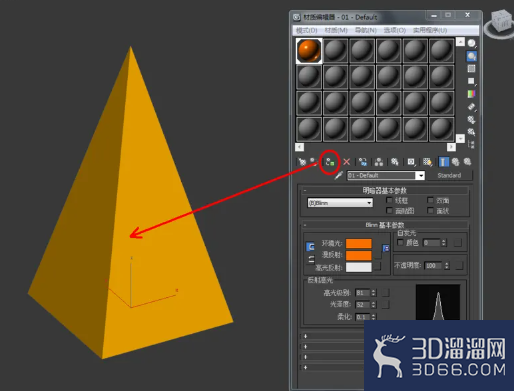Click the specular 高光反射 map button
The image size is (514, 391).
(378, 266)
